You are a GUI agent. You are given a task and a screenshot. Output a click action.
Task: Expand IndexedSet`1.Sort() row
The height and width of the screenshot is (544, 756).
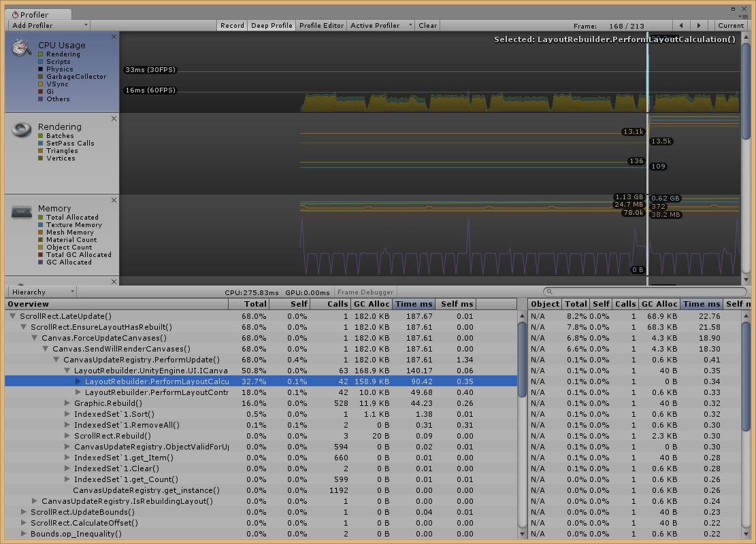click(67, 414)
